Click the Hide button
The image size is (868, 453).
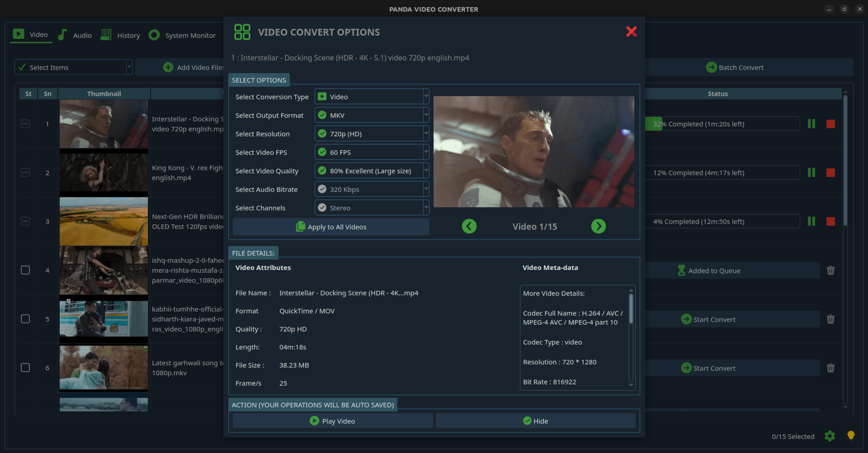pyautogui.click(x=536, y=421)
